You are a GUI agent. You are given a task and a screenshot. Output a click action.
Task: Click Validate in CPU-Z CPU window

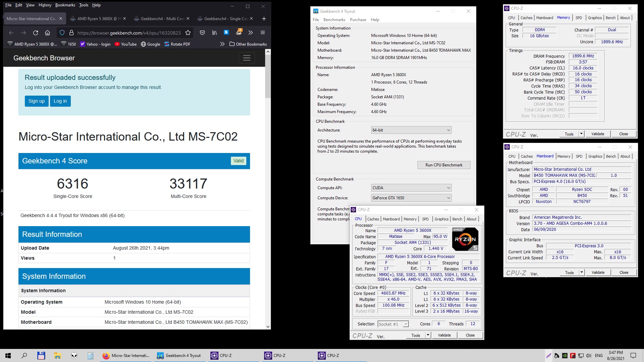[444, 335]
